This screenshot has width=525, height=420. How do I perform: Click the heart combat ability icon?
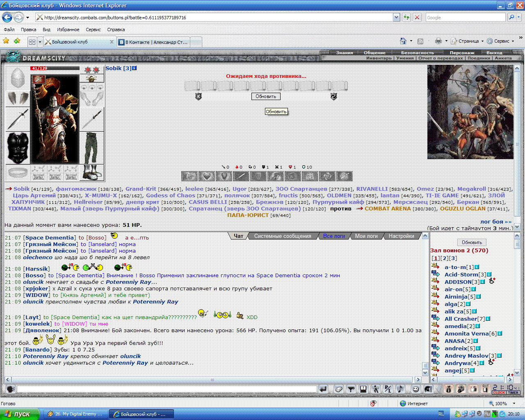[207, 176]
